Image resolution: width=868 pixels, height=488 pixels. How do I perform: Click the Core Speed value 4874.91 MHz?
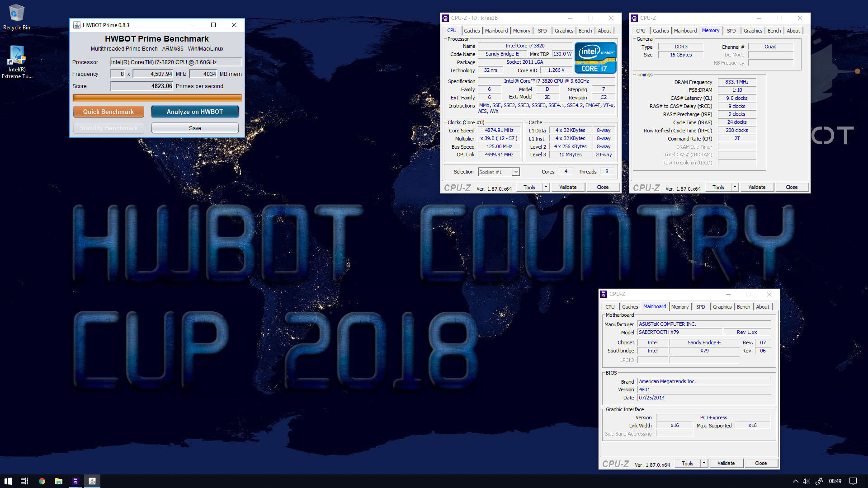[499, 130]
